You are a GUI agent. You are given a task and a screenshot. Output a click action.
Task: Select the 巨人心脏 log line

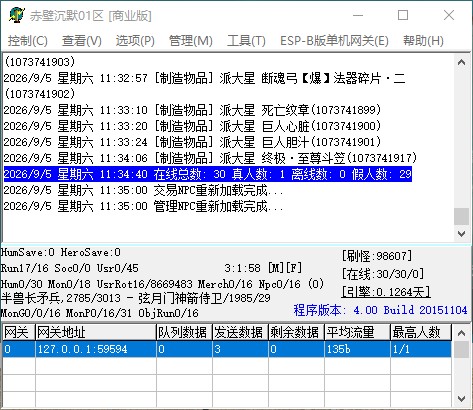pos(192,126)
